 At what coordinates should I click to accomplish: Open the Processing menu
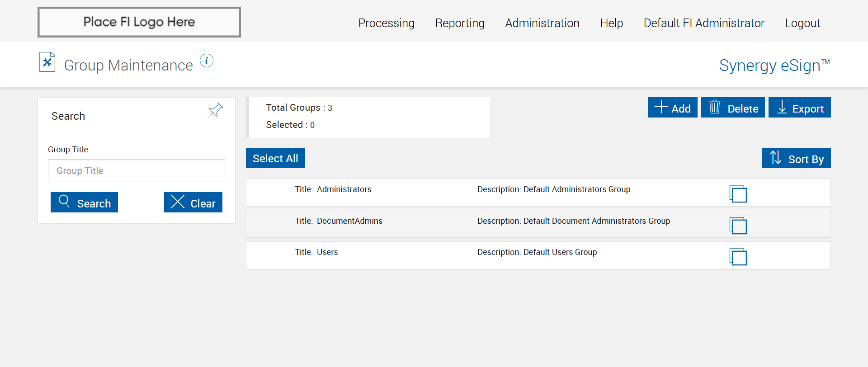pos(386,23)
